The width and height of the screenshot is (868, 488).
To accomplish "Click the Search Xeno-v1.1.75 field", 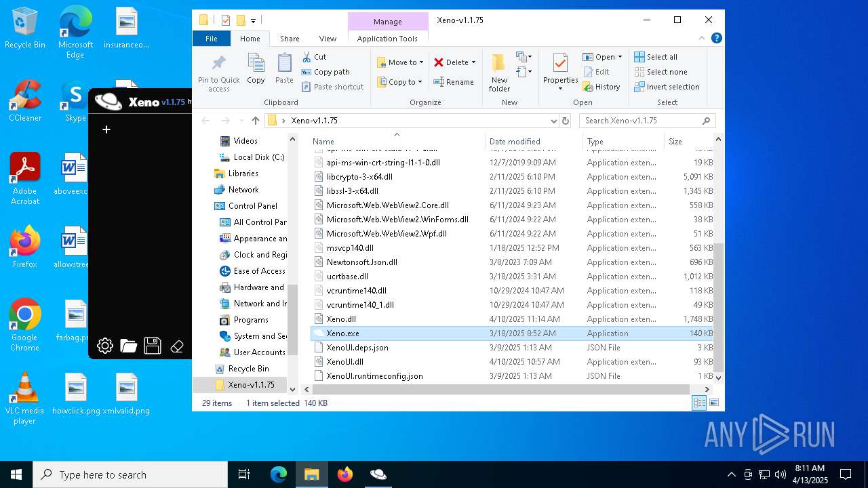I will click(647, 121).
